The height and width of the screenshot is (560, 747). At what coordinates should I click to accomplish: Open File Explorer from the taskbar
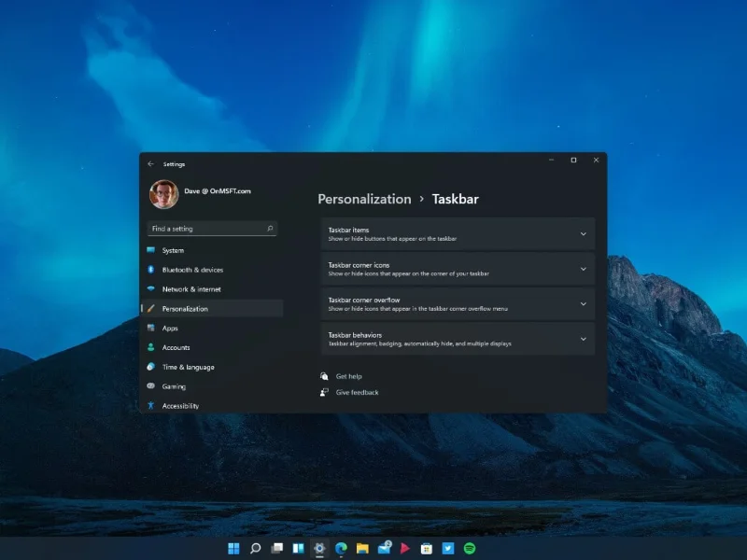pyautogui.click(x=362, y=549)
